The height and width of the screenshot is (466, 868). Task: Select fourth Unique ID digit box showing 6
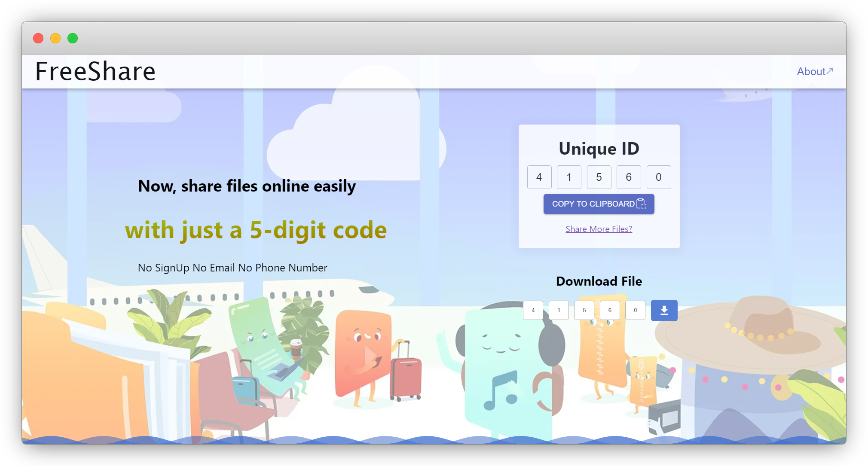click(x=629, y=177)
